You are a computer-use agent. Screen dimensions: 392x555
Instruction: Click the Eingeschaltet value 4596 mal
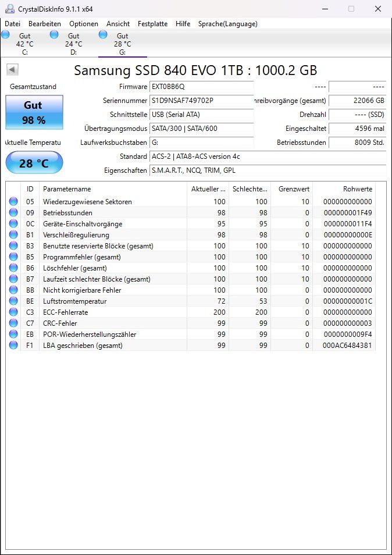point(358,129)
